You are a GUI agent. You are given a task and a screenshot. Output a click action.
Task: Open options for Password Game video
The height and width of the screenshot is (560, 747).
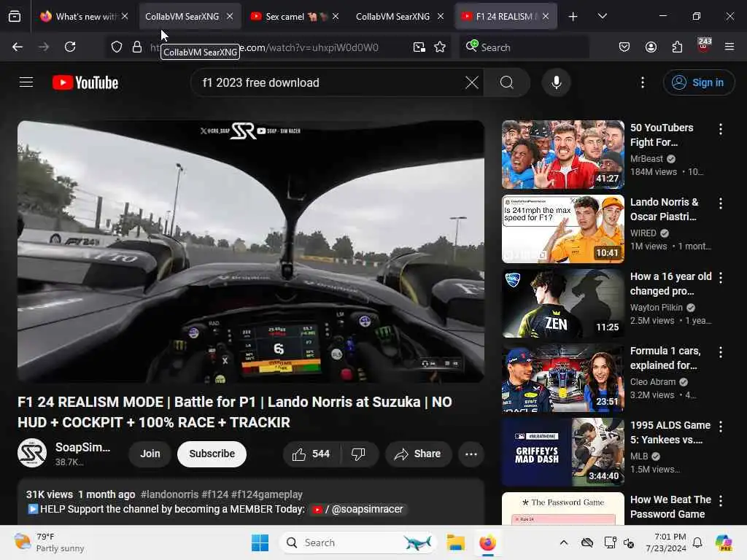(x=720, y=500)
